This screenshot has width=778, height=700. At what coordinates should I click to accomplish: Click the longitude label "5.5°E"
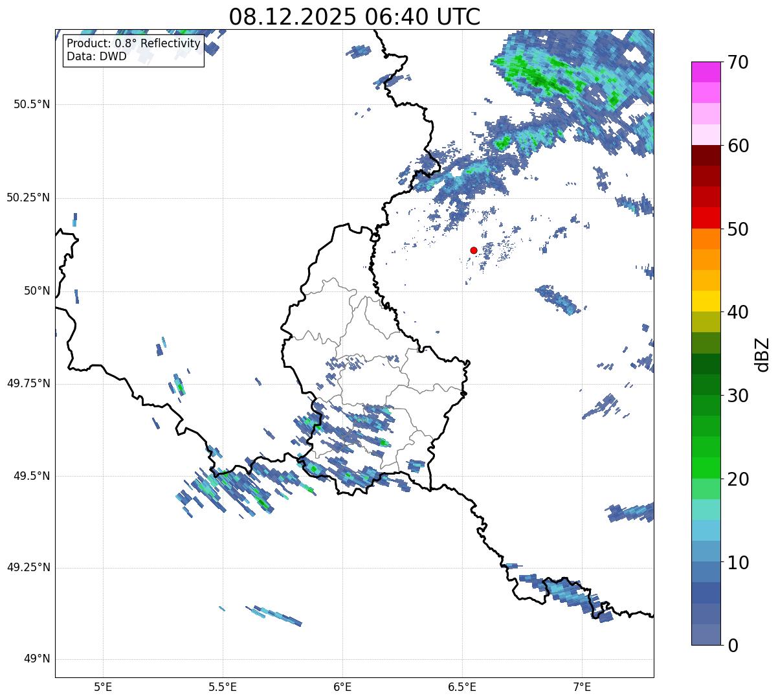pos(223,687)
